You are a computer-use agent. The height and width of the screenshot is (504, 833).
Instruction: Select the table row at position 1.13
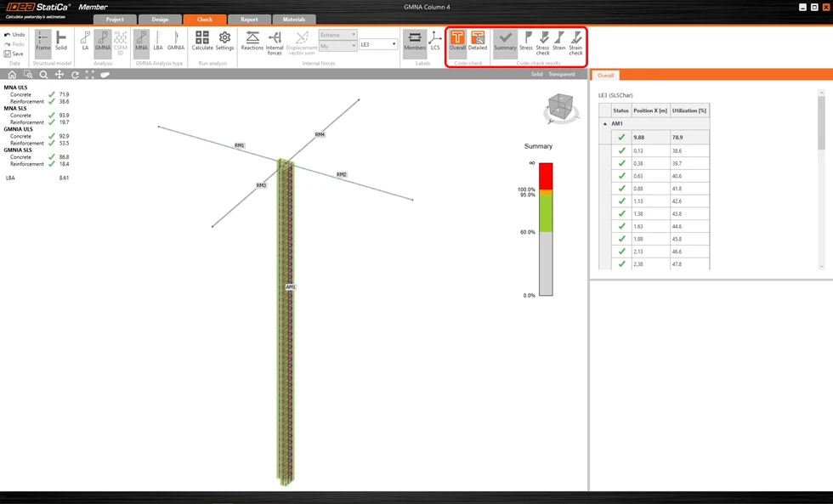click(654, 201)
